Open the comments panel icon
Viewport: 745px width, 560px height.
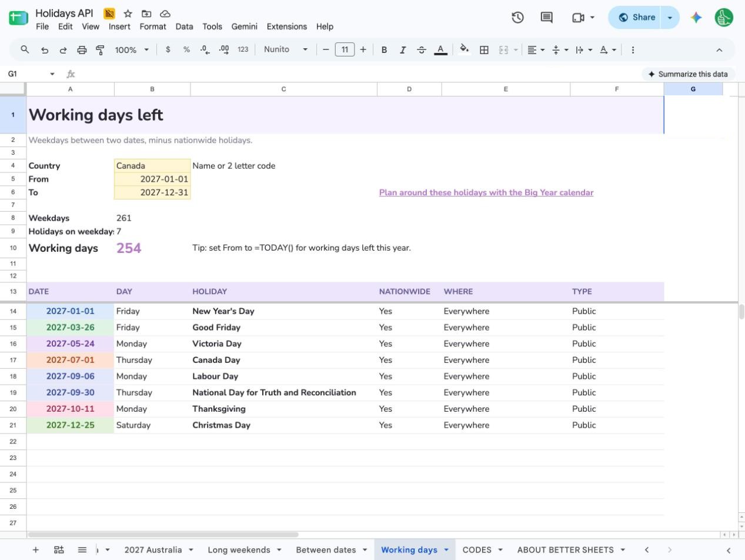click(547, 18)
